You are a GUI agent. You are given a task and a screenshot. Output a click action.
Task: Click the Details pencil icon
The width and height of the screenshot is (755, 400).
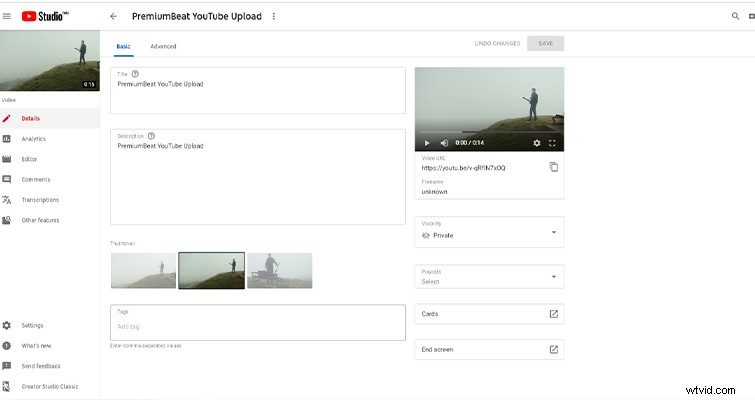click(7, 118)
